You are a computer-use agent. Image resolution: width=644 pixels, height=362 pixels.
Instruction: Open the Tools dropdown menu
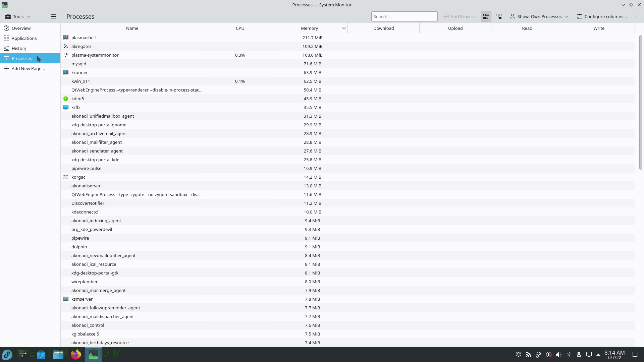(x=18, y=16)
